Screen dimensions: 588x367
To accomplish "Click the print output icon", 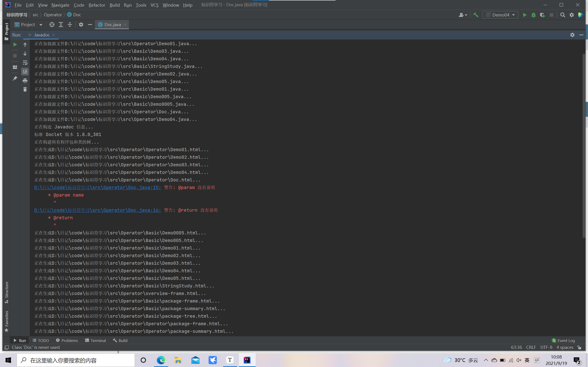I will [x=25, y=81].
